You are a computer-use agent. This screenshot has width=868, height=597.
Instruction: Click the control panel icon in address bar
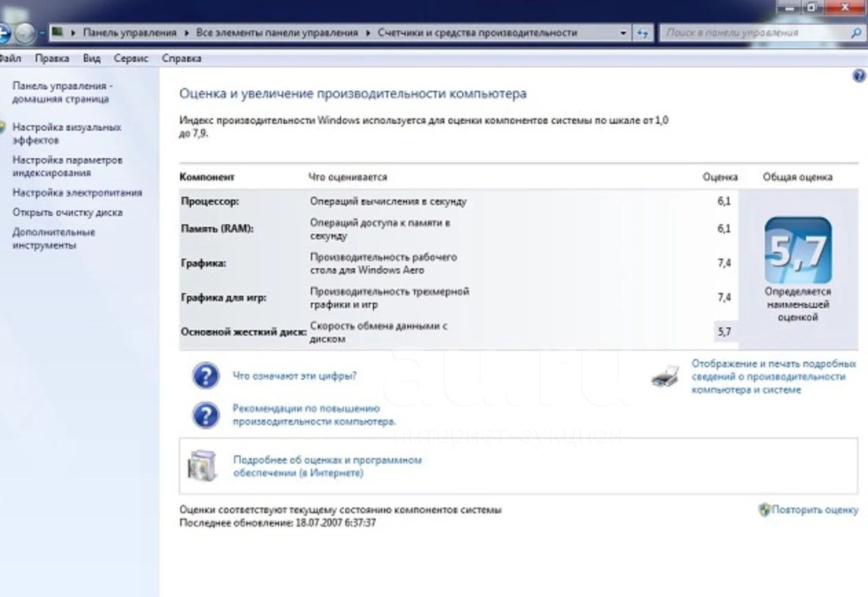tap(58, 32)
